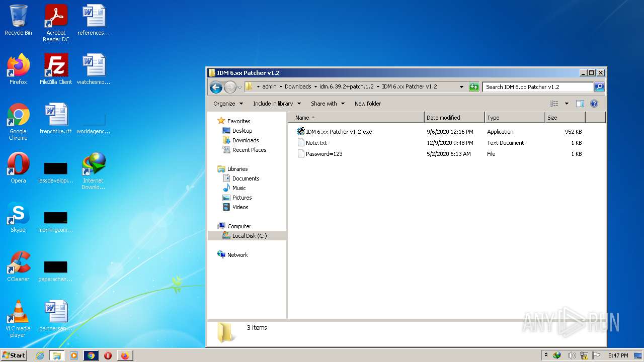Viewport: 644px width, 362px height.
Task: Toggle the preview pane button
Action: click(x=580, y=104)
